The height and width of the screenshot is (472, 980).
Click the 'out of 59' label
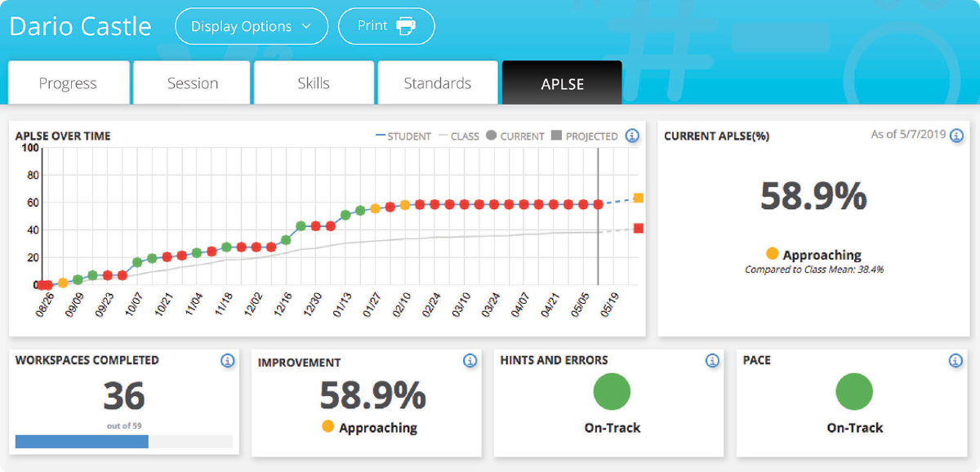124,425
